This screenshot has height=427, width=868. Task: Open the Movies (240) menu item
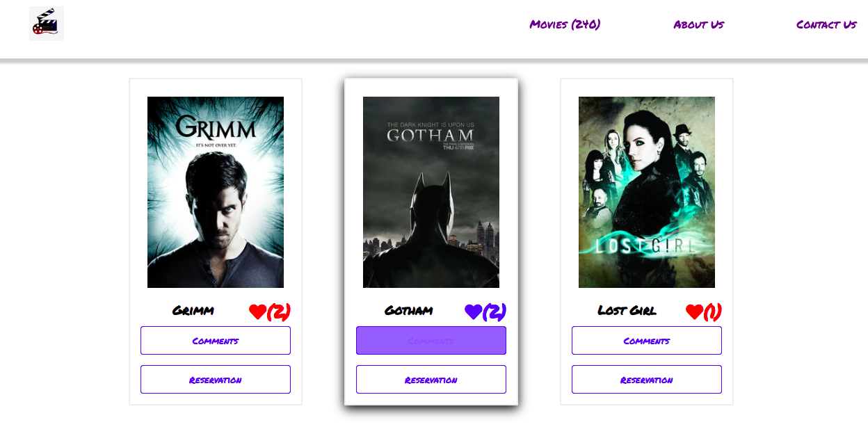(565, 24)
